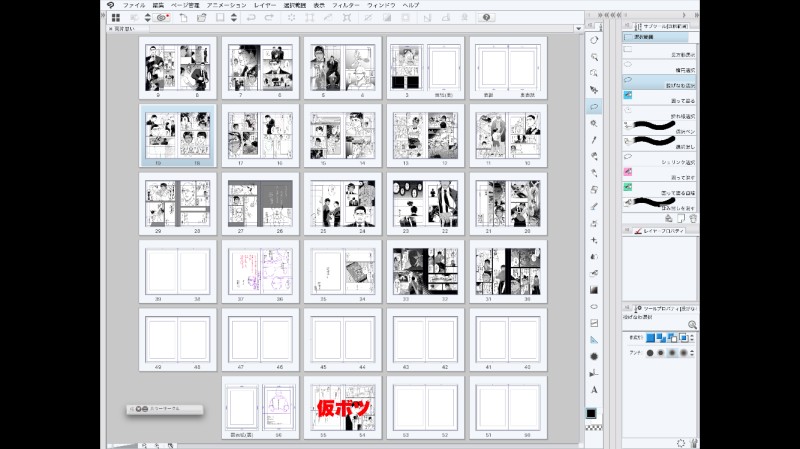Choose the intersect selection mode button
The width and height of the screenshot is (800, 449).
click(683, 338)
